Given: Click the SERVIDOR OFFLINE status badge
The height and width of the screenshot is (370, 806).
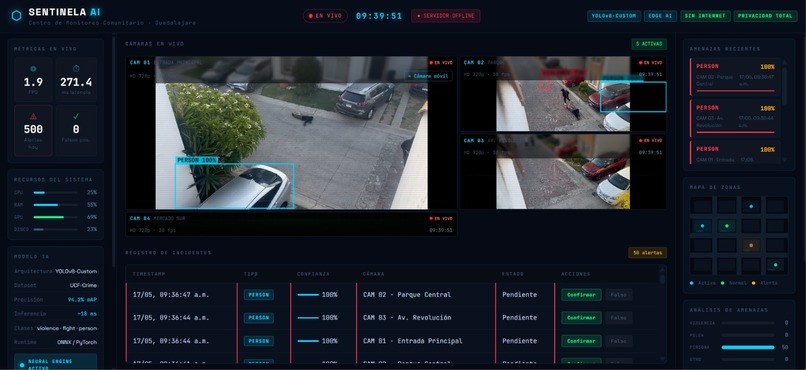Looking at the screenshot, I should coord(446,16).
